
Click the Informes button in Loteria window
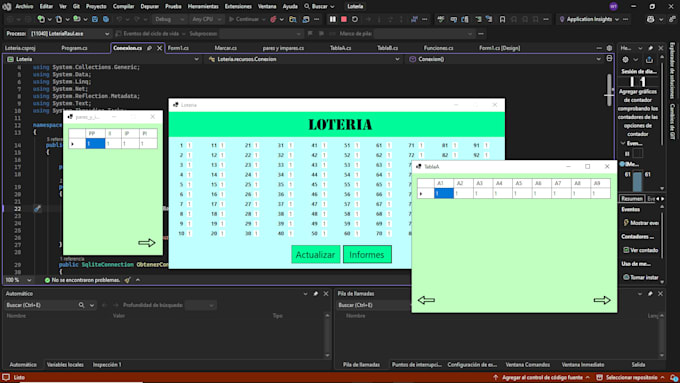coord(367,255)
